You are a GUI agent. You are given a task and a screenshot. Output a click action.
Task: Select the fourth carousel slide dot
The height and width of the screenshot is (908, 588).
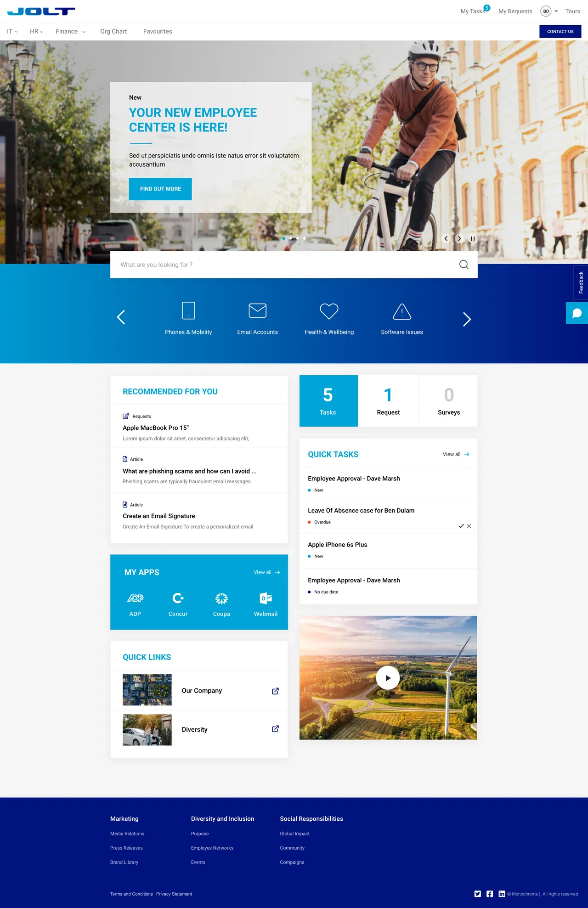(304, 238)
